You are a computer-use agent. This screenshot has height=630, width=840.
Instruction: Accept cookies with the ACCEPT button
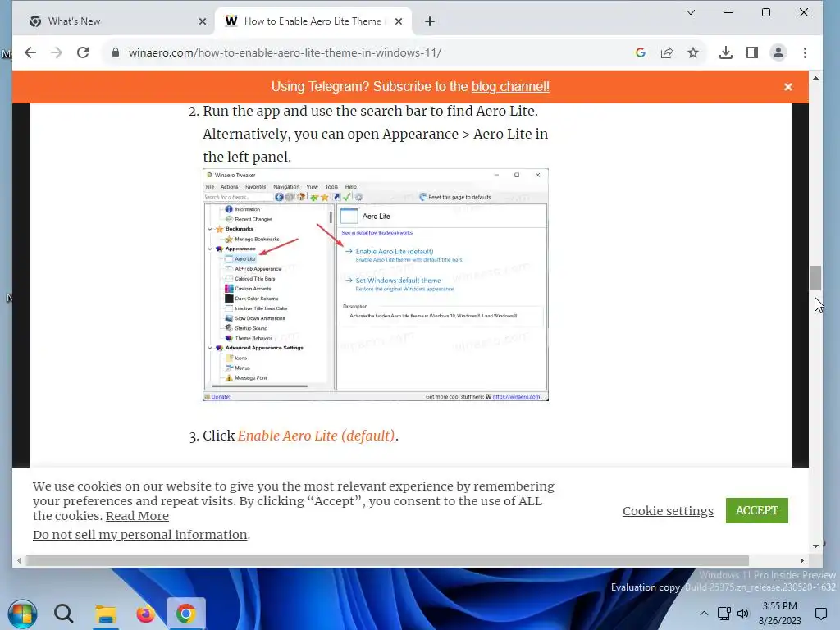coord(757,510)
